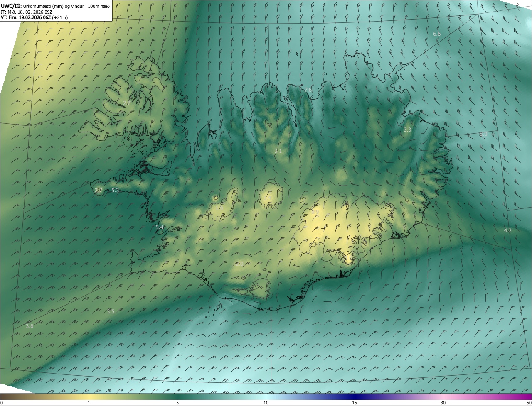This screenshot has height=406, width=532.
Task: Click the "50" tick label on the color scale
Action: point(529,403)
